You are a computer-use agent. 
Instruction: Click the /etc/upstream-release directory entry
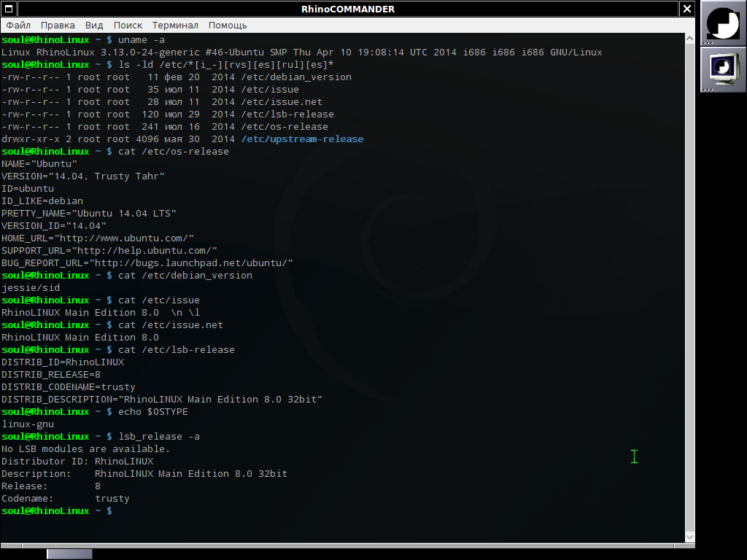point(302,139)
